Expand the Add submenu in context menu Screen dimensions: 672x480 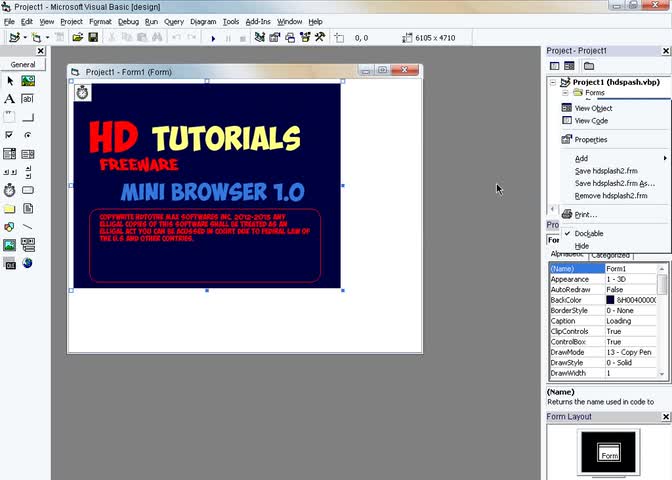(615, 159)
